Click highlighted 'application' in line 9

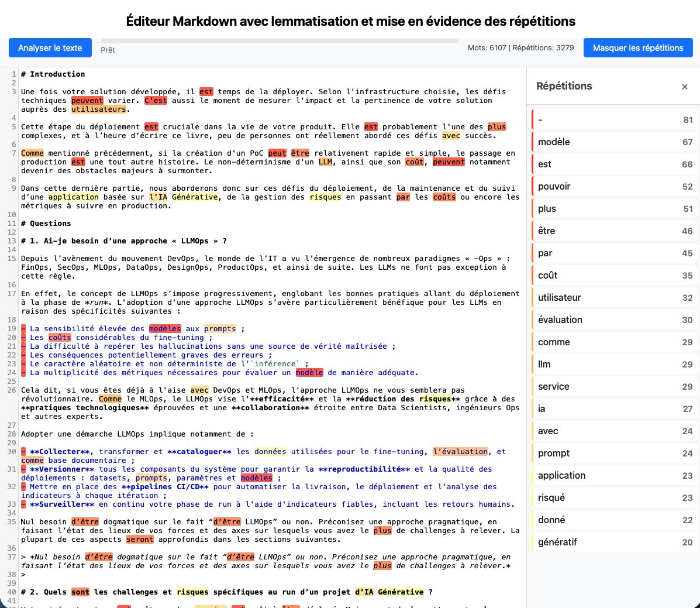[x=74, y=197]
